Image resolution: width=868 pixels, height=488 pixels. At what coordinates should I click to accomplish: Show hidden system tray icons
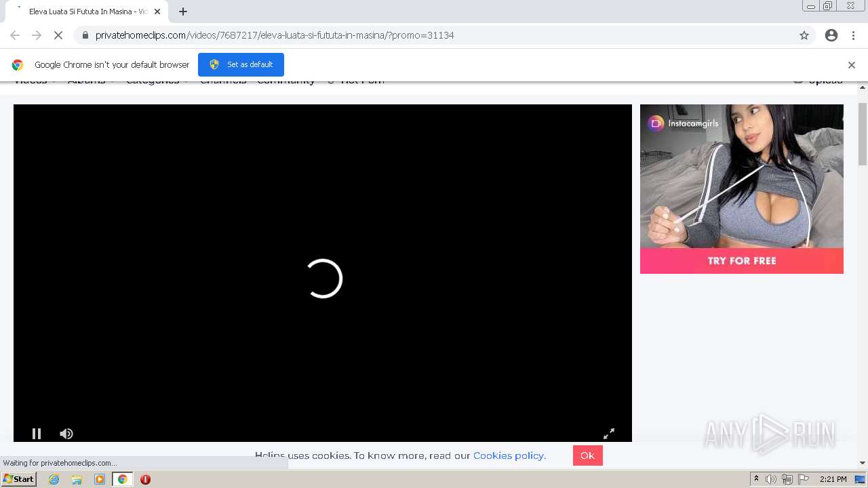tap(756, 479)
